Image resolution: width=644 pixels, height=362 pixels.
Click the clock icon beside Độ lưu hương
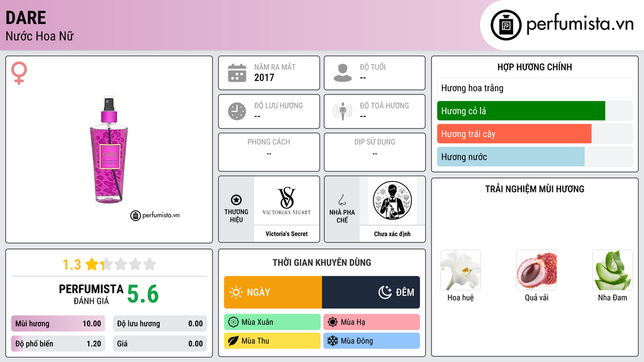coord(237,111)
